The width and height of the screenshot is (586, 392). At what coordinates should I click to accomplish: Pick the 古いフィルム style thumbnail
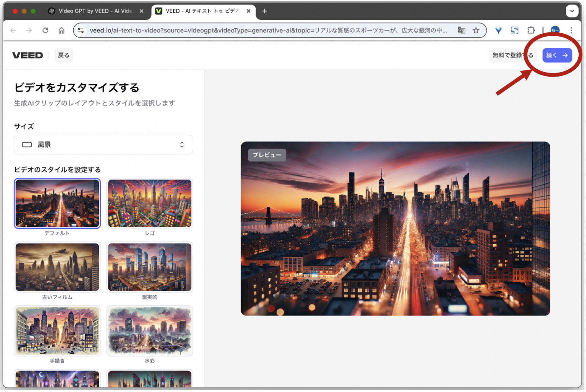[x=57, y=267]
